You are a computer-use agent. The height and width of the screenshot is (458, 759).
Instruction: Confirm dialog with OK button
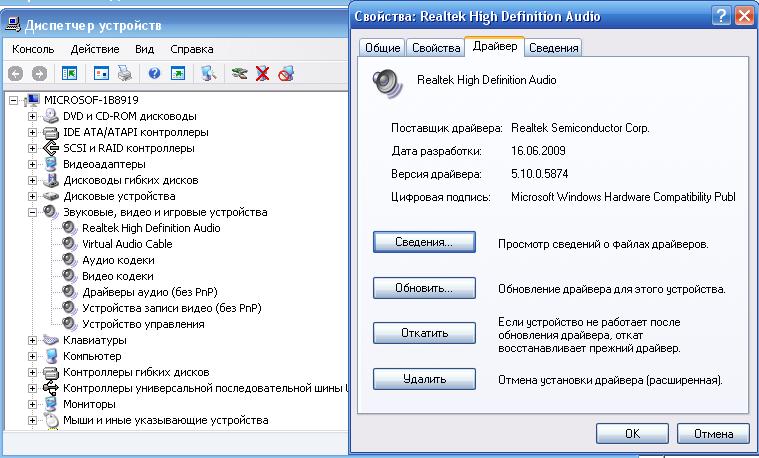(x=632, y=433)
